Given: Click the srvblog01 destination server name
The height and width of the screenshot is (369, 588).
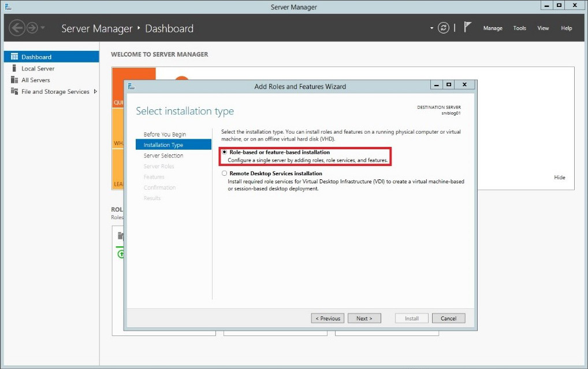Looking at the screenshot, I should point(451,113).
